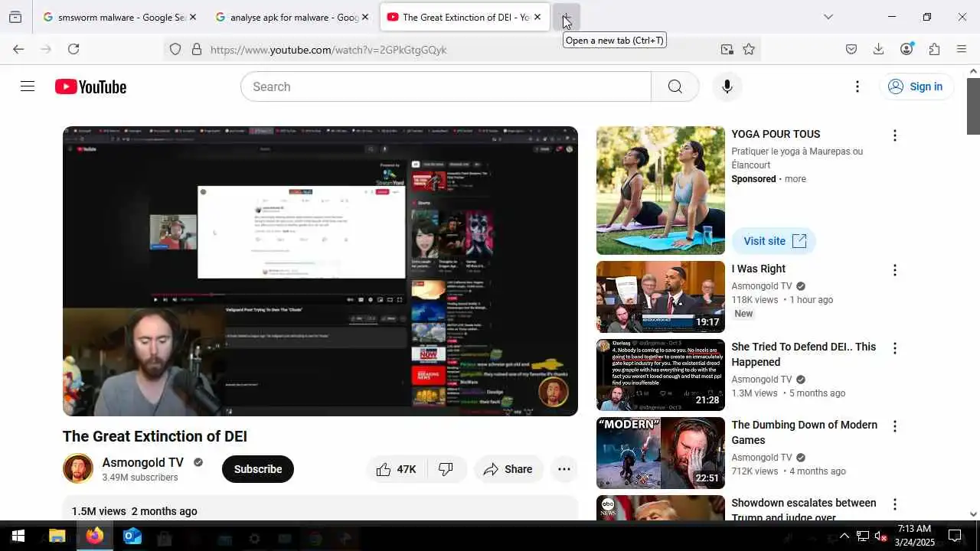Viewport: 980px width, 551px height.
Task: Show site security info via padlock icon
Action: 197,50
